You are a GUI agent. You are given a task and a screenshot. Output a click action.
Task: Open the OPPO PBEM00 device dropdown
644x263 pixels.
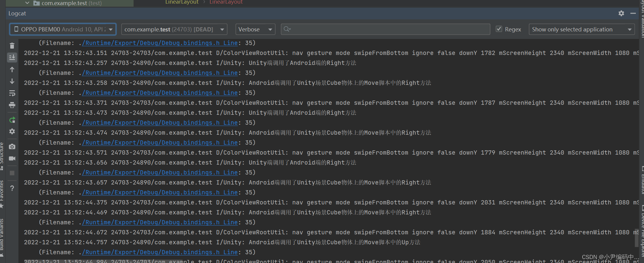coord(63,29)
